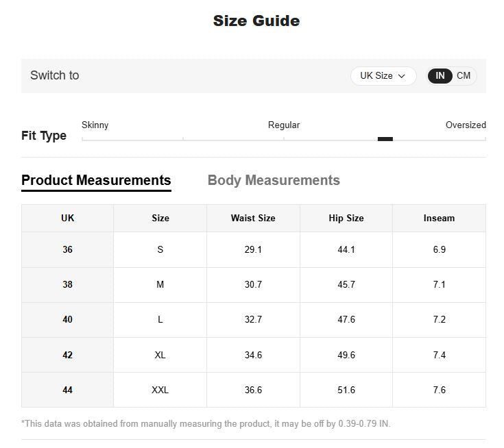Click hip value 49.6 for XL

(346, 355)
